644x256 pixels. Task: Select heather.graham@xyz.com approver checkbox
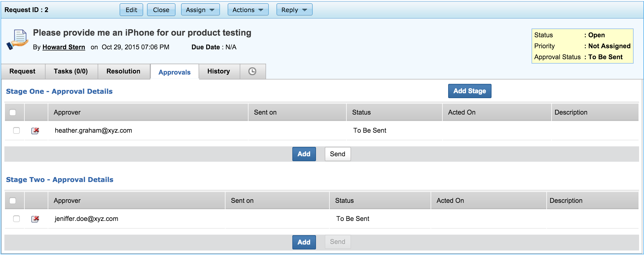click(x=16, y=130)
